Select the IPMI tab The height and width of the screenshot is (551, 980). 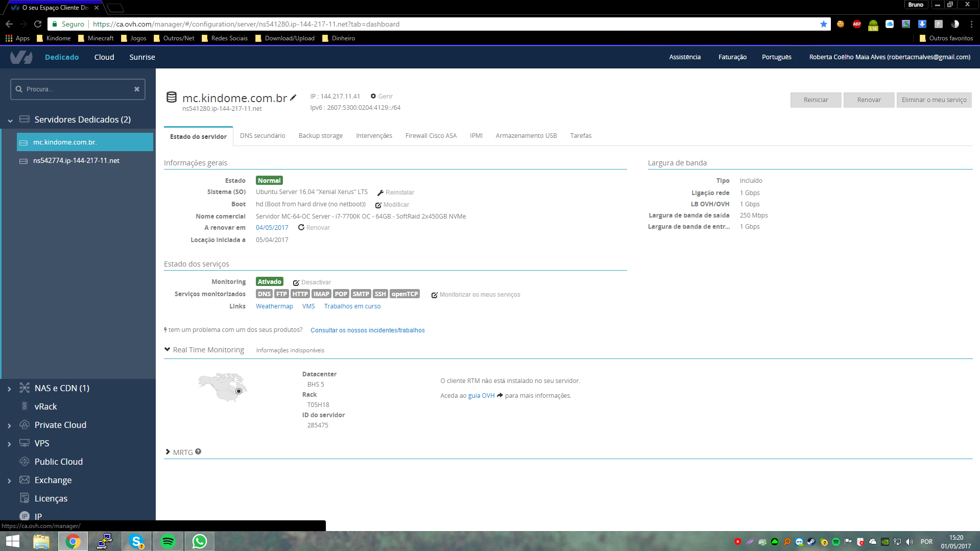476,136
